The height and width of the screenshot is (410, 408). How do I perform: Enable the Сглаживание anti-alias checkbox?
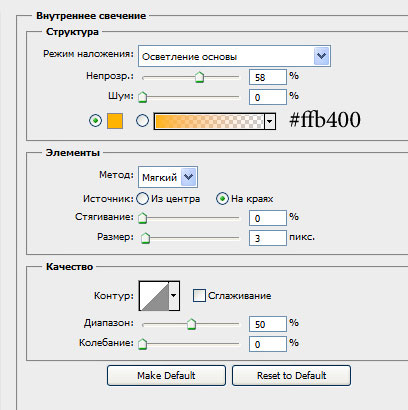point(199,296)
